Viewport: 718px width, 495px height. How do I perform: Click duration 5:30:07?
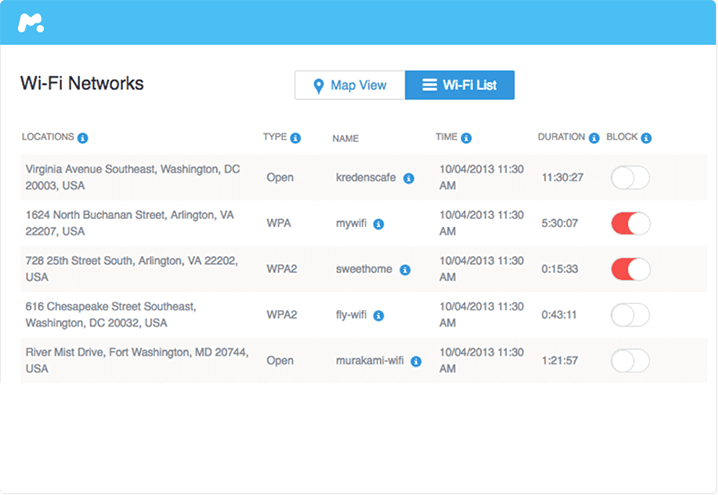click(x=560, y=223)
